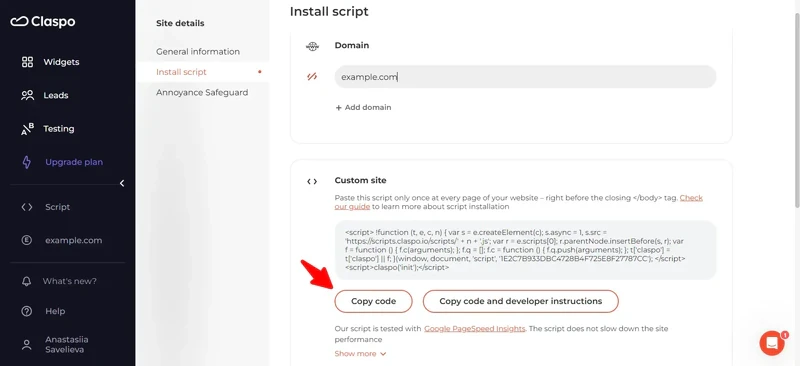
Task: Switch to General information tab
Action: click(x=198, y=52)
